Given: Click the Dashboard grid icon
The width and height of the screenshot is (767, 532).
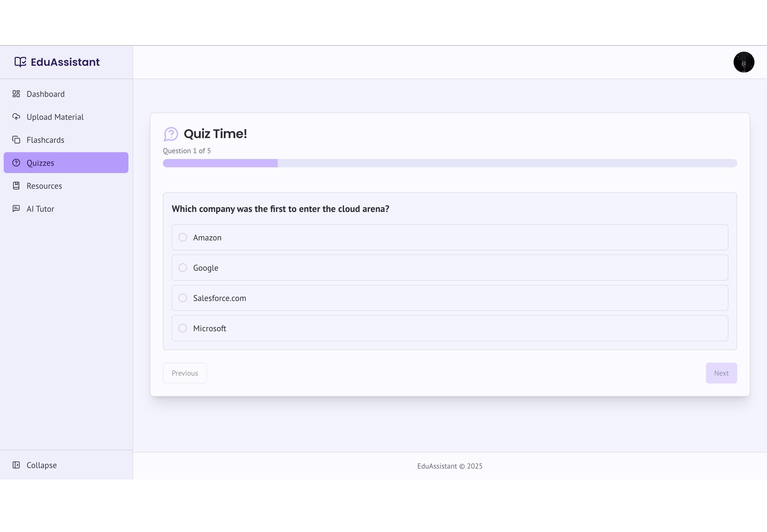Looking at the screenshot, I should [x=16, y=94].
